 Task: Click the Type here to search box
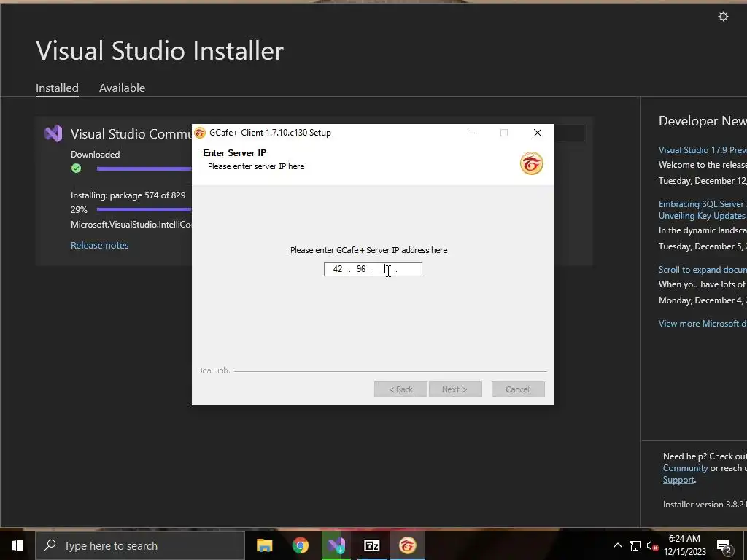point(140,545)
